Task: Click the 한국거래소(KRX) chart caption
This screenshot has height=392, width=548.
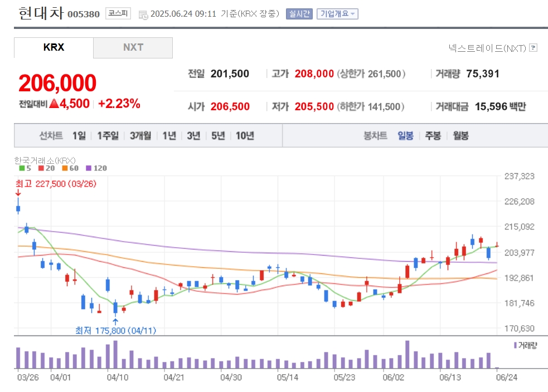Action: coord(45,160)
